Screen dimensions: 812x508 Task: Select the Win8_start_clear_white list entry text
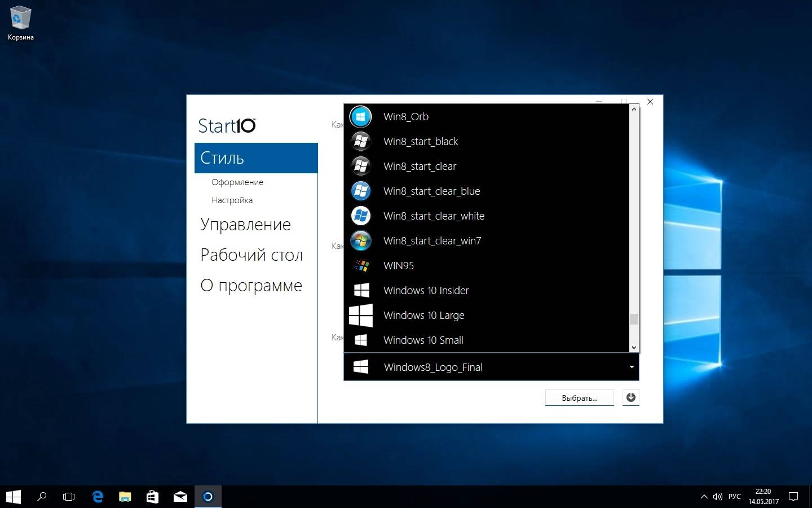click(x=434, y=216)
